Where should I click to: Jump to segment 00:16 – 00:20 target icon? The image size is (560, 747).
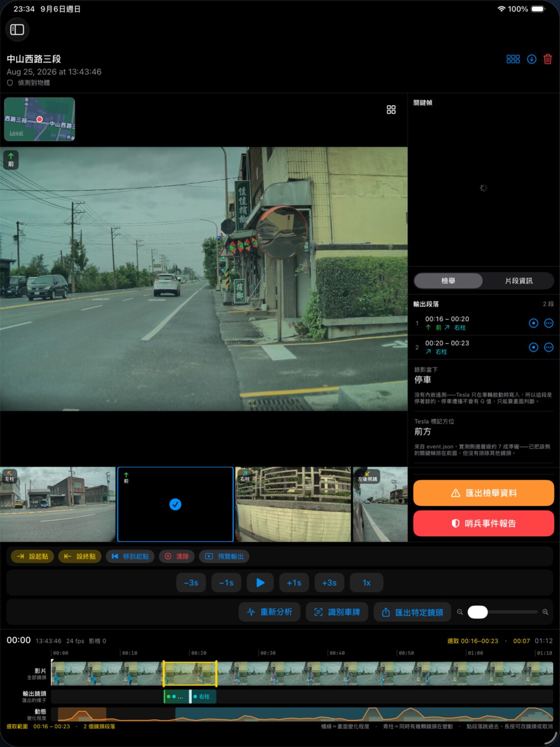click(x=534, y=323)
